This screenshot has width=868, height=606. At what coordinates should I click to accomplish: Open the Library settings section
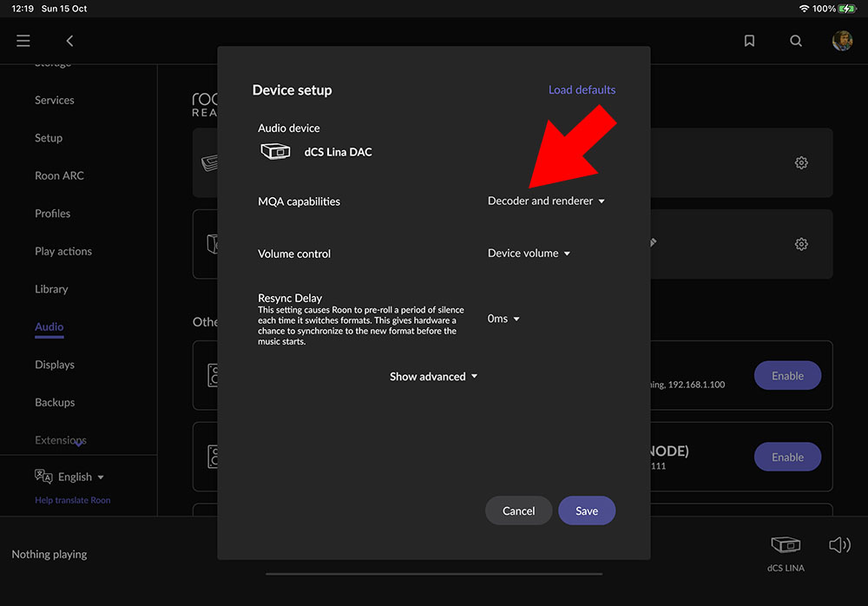point(51,289)
